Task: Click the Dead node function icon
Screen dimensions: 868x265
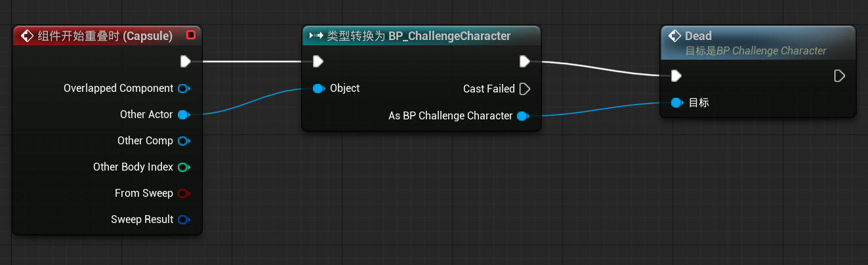Action: point(674,36)
